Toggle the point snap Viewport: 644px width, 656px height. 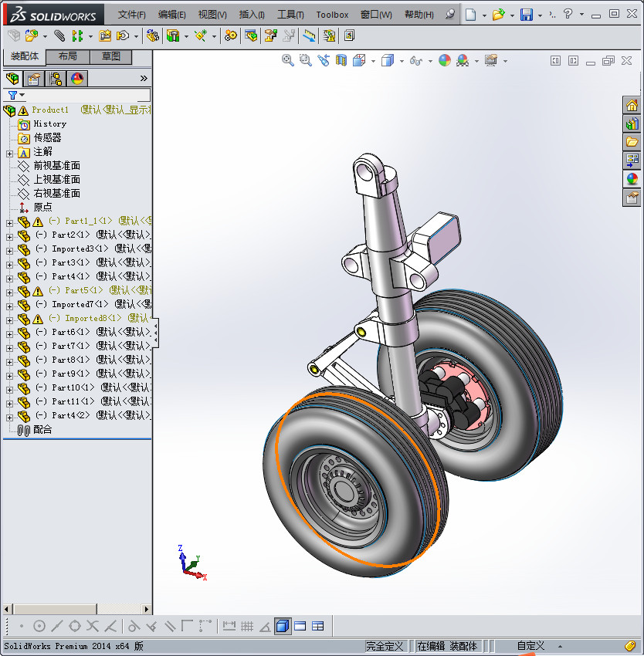tap(22, 626)
